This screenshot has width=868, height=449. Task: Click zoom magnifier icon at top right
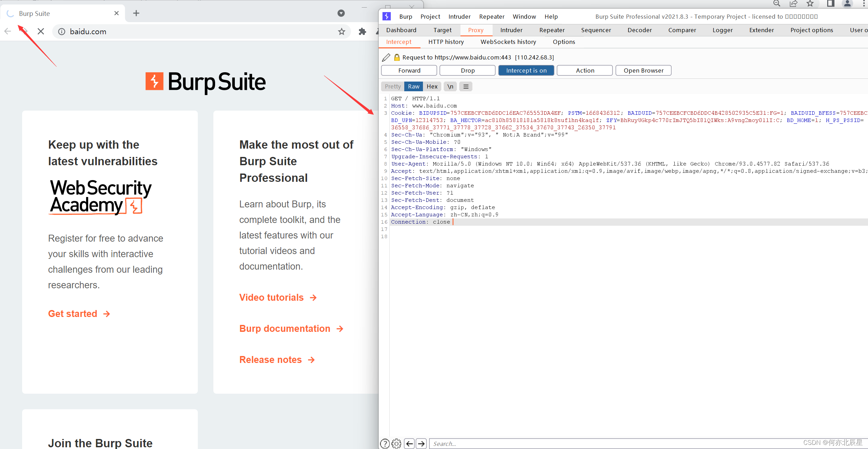(x=777, y=3)
